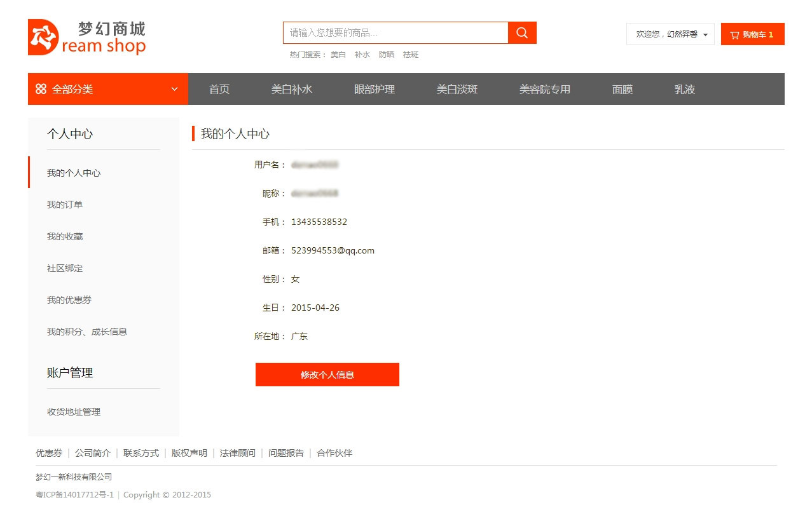Select hot search term 祛斑
Screen dimensions: 812x514
[411, 55]
